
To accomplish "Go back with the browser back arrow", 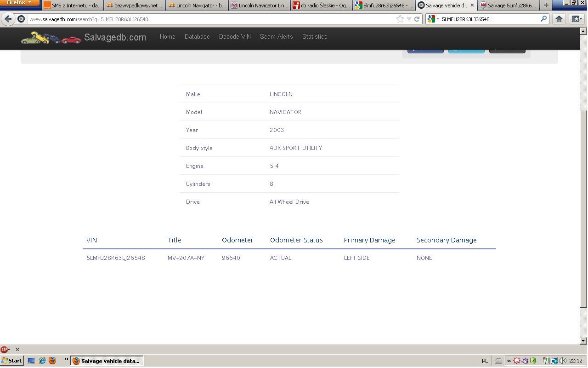I will [8, 19].
